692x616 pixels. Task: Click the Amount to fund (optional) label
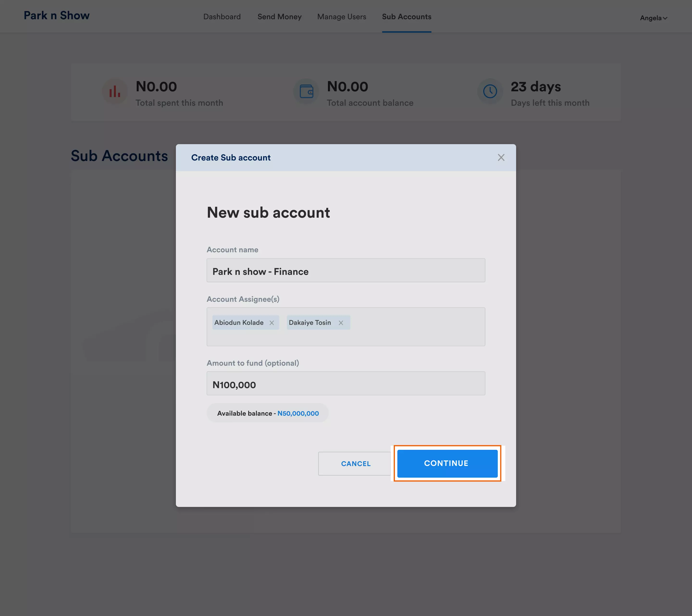(x=253, y=363)
